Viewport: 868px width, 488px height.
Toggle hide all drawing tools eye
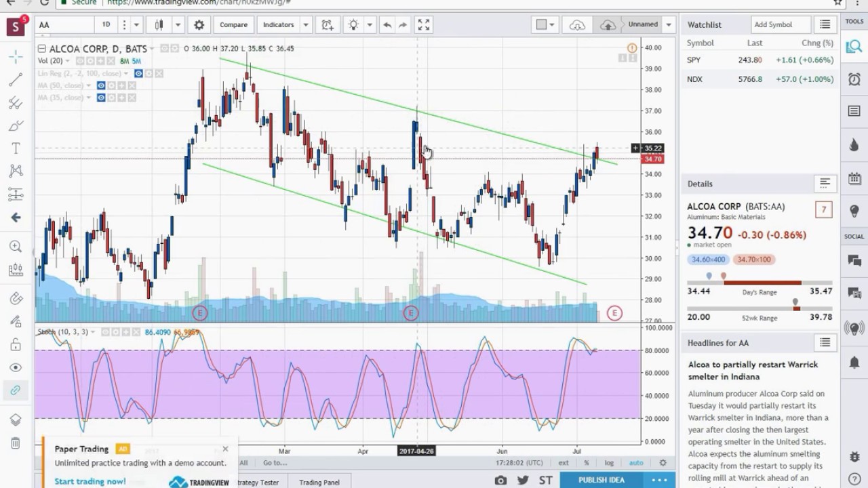point(15,367)
